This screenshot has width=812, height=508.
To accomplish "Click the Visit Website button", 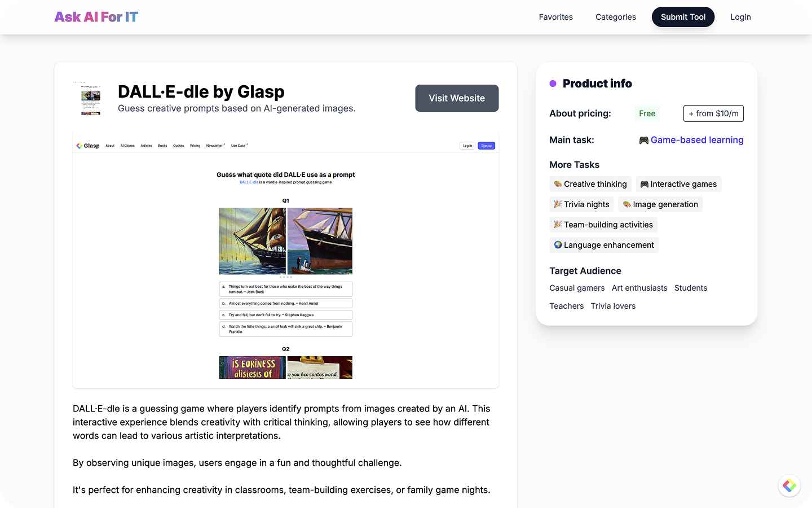I will pyautogui.click(x=457, y=98).
